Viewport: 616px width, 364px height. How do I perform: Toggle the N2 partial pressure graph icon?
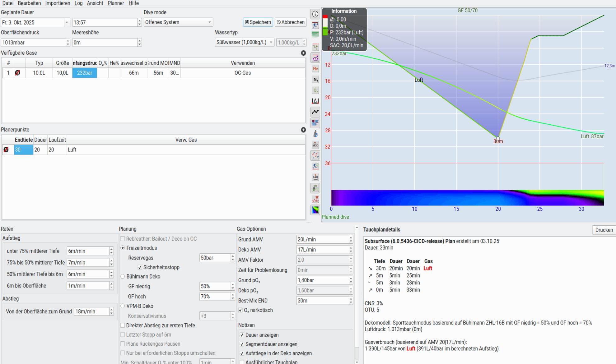(x=315, y=80)
